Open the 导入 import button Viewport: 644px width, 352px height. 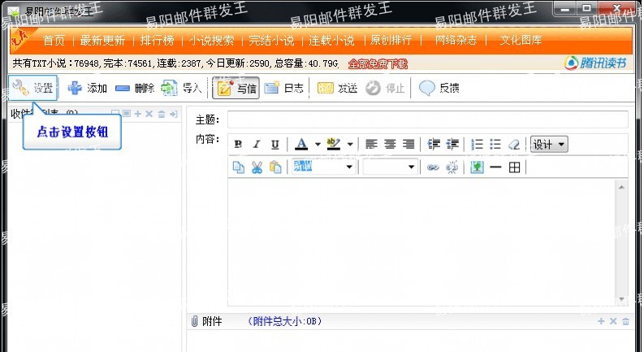pos(181,88)
